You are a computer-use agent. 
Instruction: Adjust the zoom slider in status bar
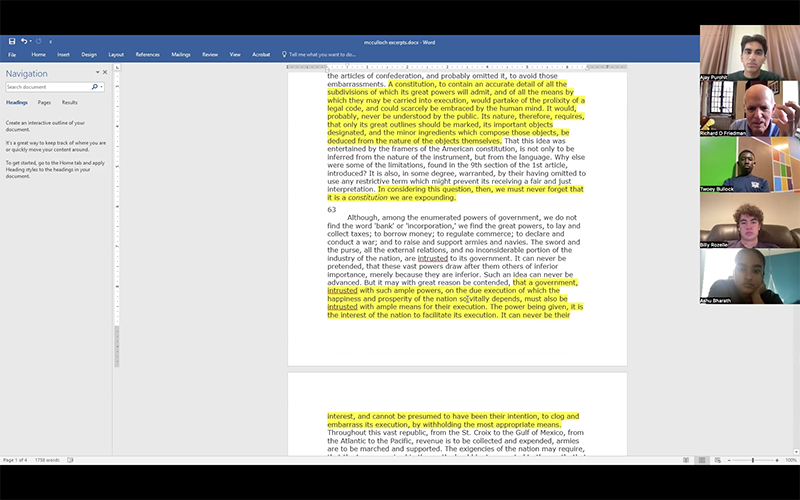point(752,460)
